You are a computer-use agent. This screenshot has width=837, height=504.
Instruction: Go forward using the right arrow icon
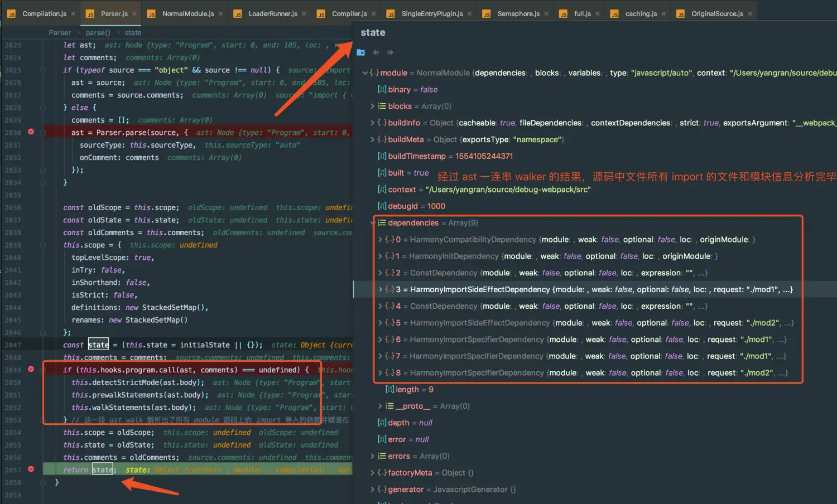click(390, 52)
